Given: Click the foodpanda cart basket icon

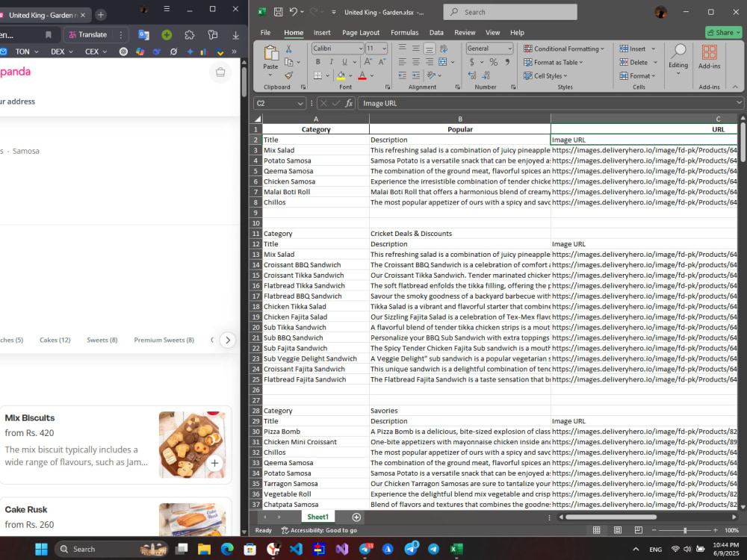Looking at the screenshot, I should click(x=220, y=72).
